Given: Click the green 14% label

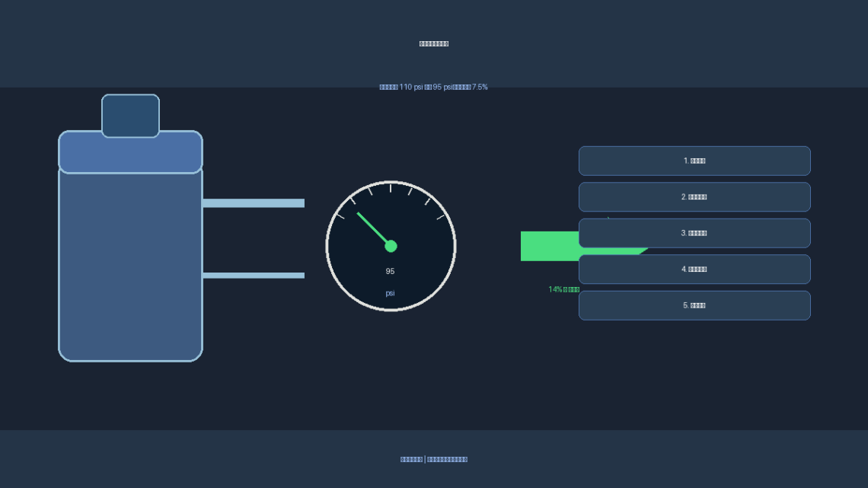Looking at the screenshot, I should pos(563,289).
